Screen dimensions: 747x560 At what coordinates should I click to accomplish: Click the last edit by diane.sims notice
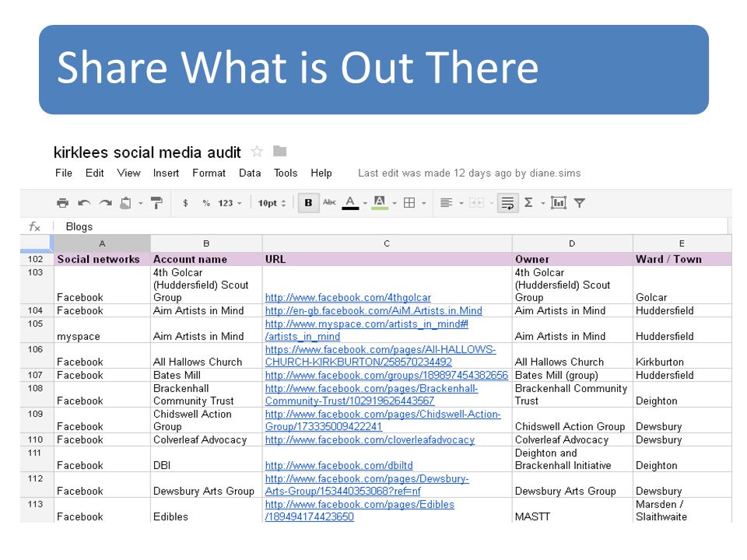(x=469, y=173)
